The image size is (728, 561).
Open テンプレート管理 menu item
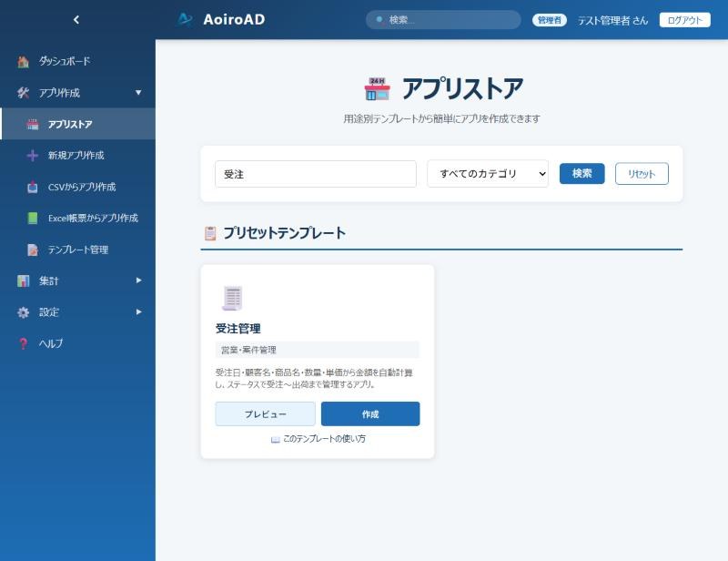point(77,250)
